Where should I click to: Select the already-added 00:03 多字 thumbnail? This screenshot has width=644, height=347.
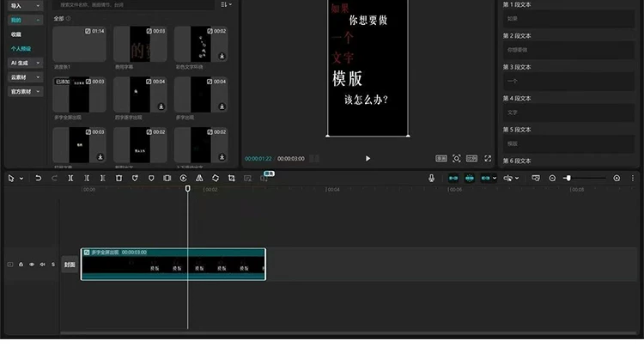(79, 94)
